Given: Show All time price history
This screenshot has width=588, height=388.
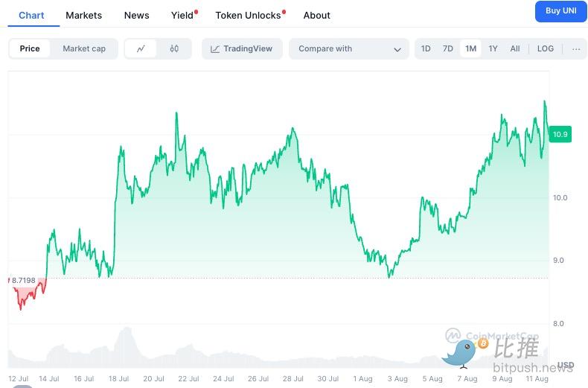Looking at the screenshot, I should [515, 49].
